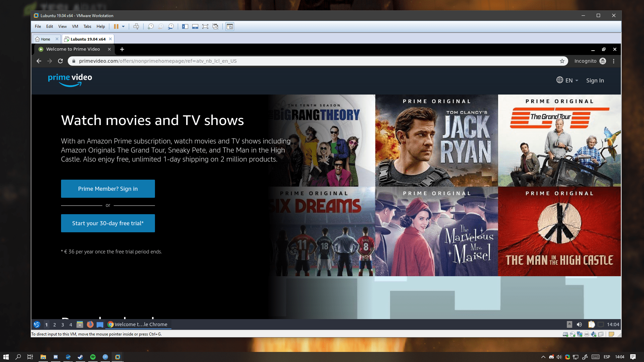This screenshot has height=362, width=644.
Task: Toggle the VMware library sidebar
Action: click(185, 26)
